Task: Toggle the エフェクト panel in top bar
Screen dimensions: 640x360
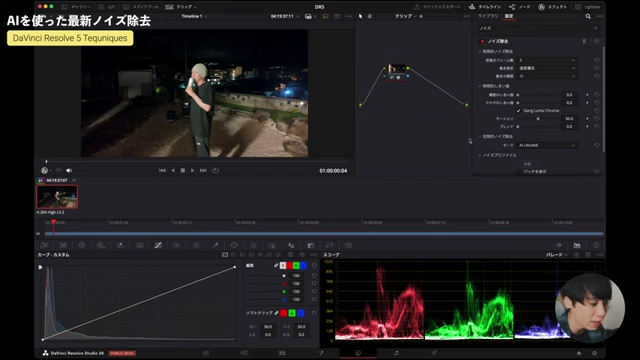Action: click(x=553, y=7)
